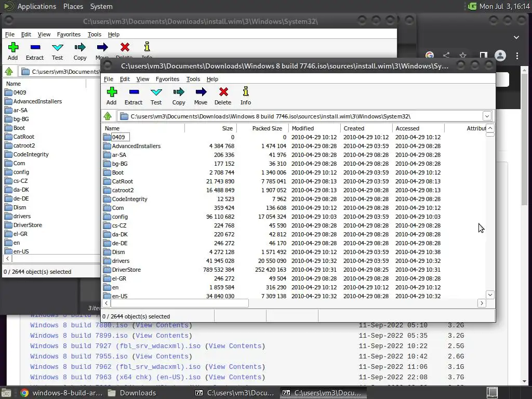Click the Copy icon in the front 7-Zip window
Image resolution: width=532 pixels, height=399 pixels.
point(179,92)
